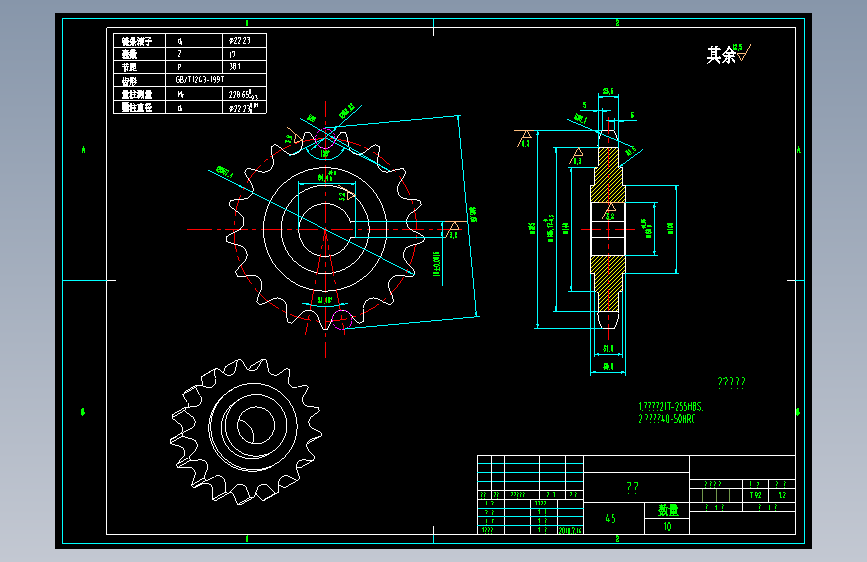
Task: Click the "Mr" measurement symbol cell
Action: point(194,94)
